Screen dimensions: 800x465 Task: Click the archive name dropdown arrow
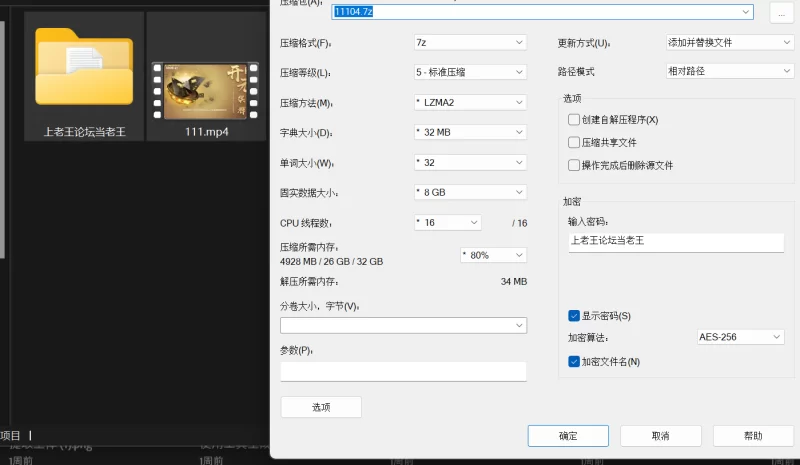click(745, 12)
